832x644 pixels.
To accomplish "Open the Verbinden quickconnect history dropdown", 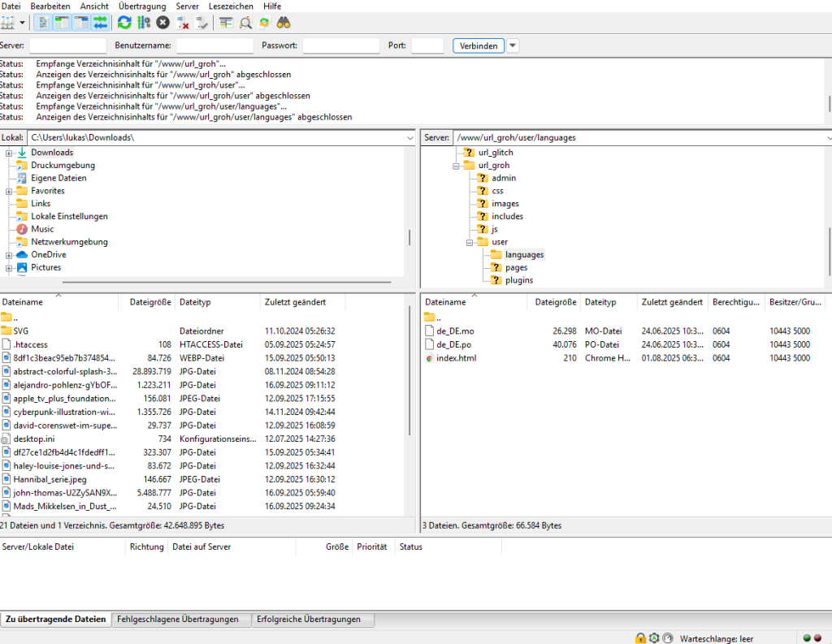I will (513, 45).
